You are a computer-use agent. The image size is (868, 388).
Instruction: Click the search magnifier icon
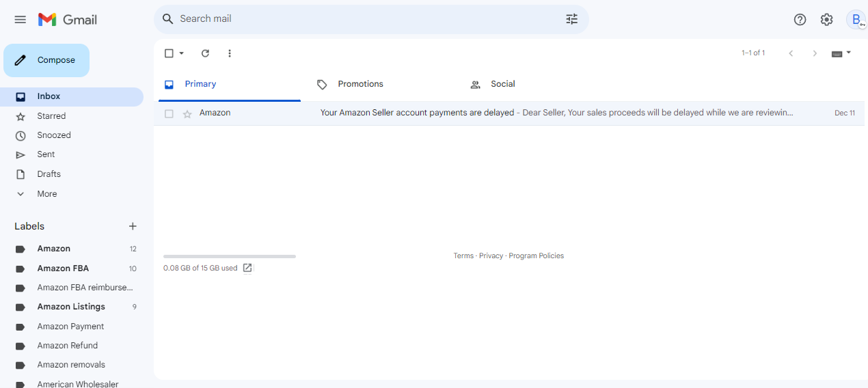(x=167, y=19)
